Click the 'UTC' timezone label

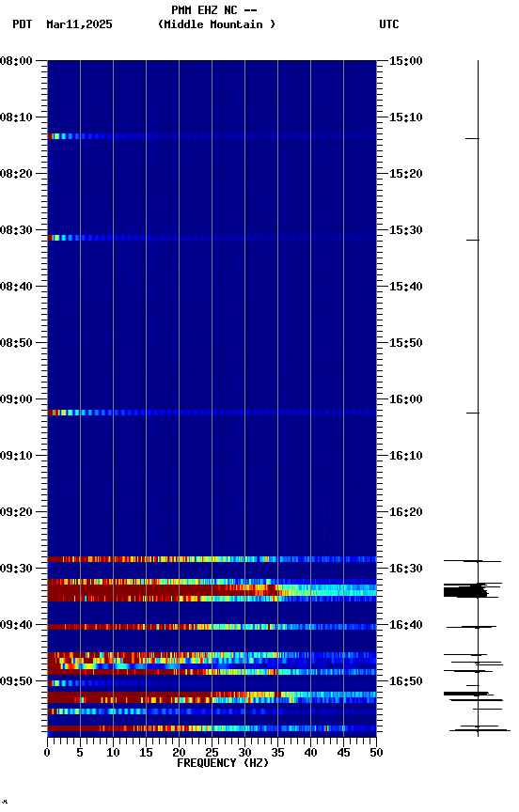[389, 24]
